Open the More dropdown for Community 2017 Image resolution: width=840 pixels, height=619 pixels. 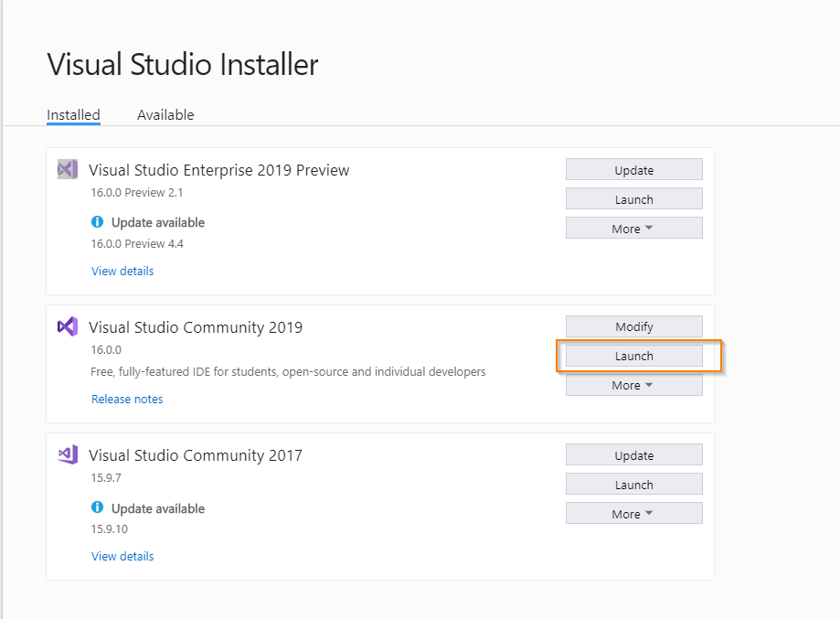click(x=633, y=514)
